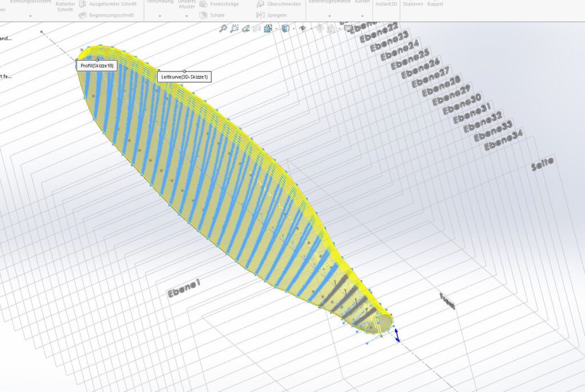
Task: Click the Ausgeformter Schnitt icon
Action: pos(83,4)
